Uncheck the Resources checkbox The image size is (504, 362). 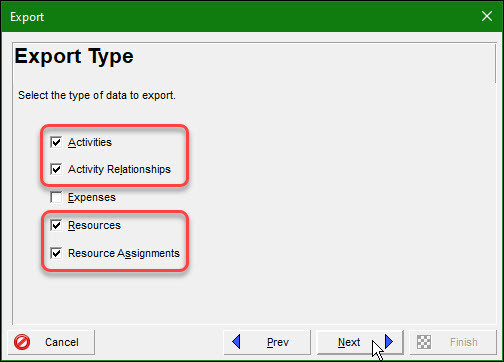(x=56, y=225)
